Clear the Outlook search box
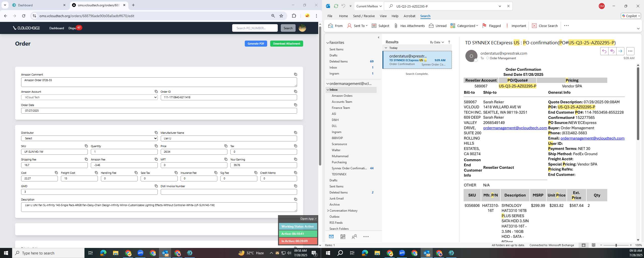 [x=508, y=6]
